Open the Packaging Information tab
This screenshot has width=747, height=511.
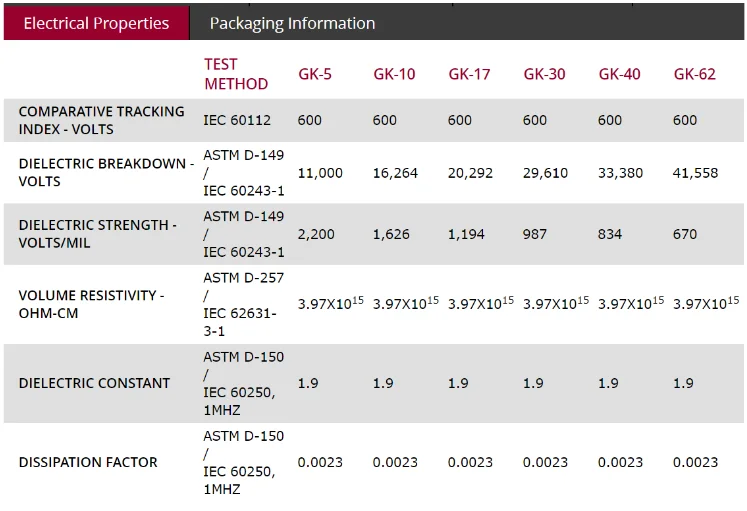(x=292, y=23)
